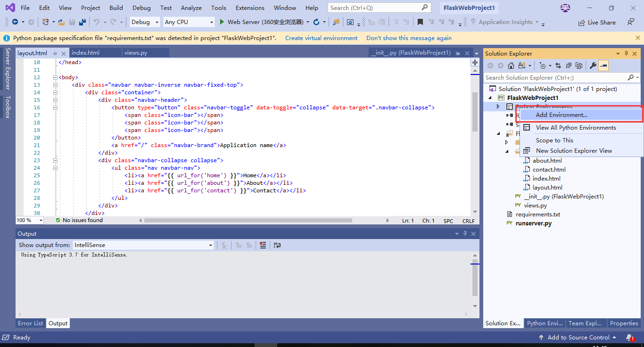Click Sync with Active Document icon
This screenshot has width=644, height=347.
(x=558, y=66)
